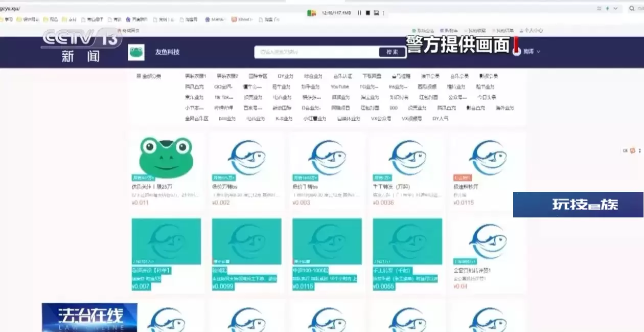Open the 全网合作区 category
The height and width of the screenshot is (332, 644).
[x=197, y=119]
